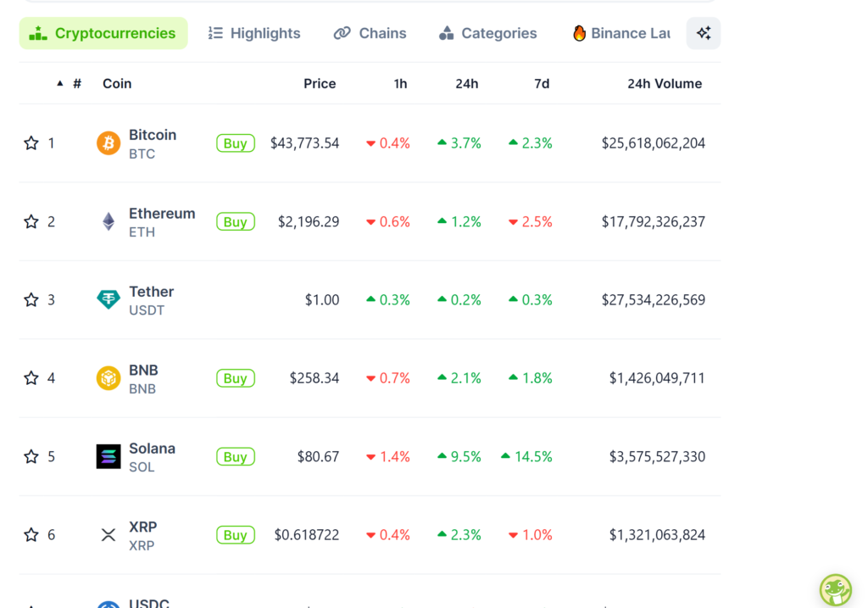Sort the table by Price column
This screenshot has height=608, width=868.
tap(320, 83)
